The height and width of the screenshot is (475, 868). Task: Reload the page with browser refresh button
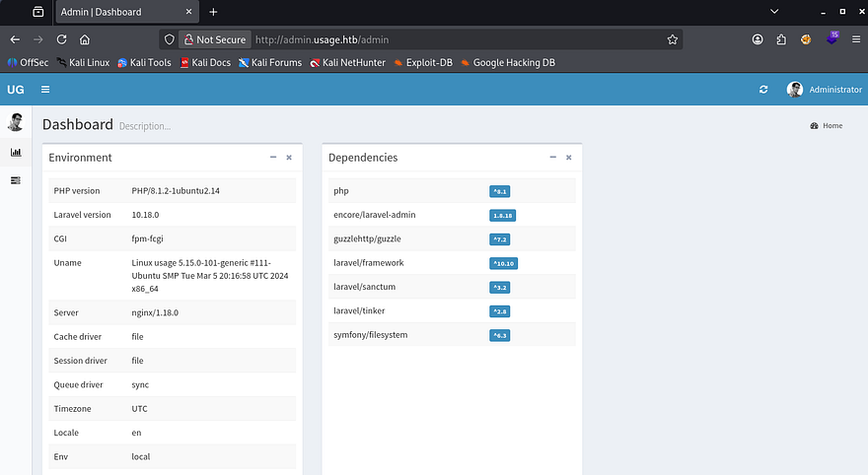coord(61,39)
